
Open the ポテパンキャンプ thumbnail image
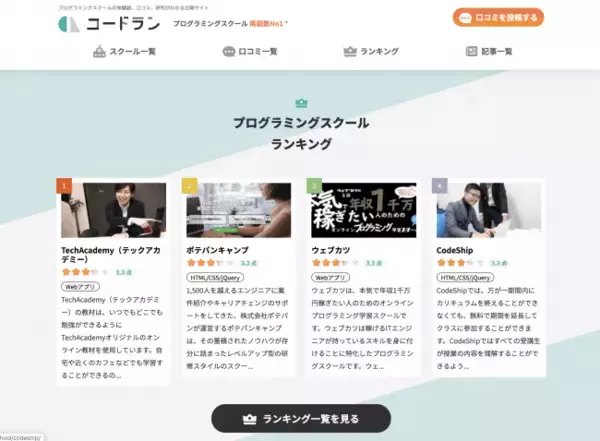point(239,210)
